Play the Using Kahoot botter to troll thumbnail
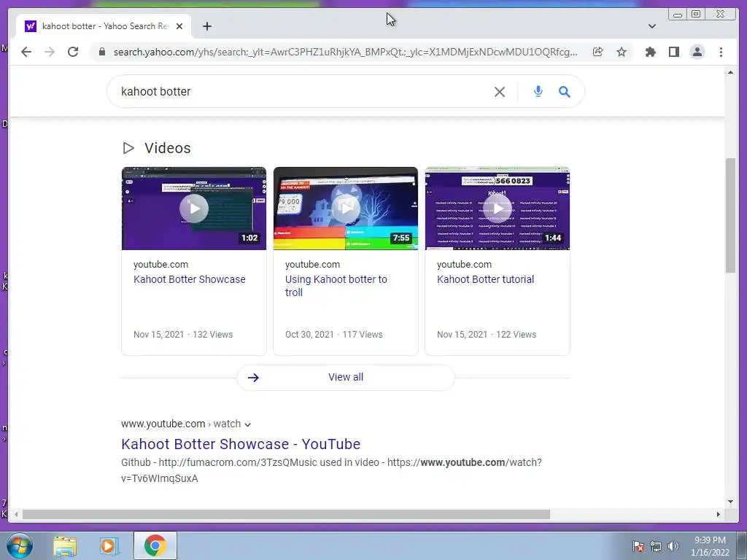Viewport: 747px width, 560px height. click(346, 208)
